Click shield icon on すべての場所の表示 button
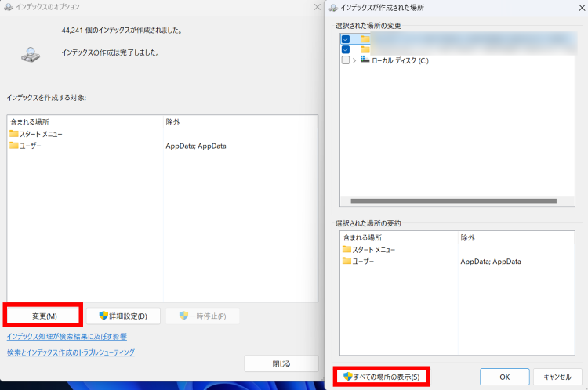Image resolution: width=588 pixels, height=390 pixels. click(347, 376)
